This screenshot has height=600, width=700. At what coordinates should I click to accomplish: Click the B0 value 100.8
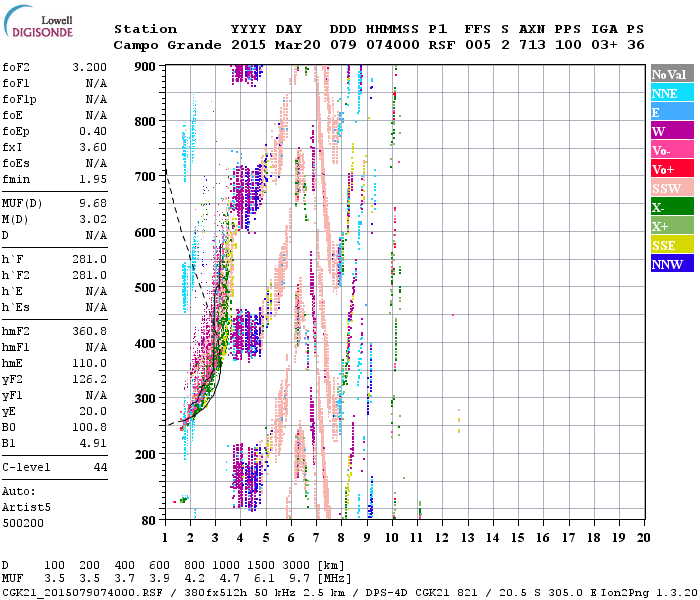(x=89, y=427)
